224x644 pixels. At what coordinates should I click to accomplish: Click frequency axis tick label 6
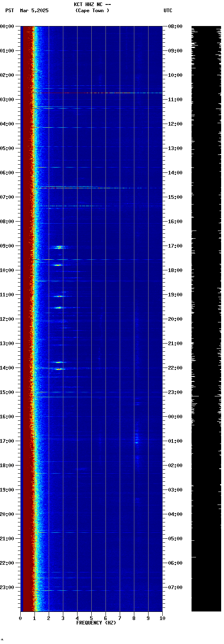[x=106, y=618]
